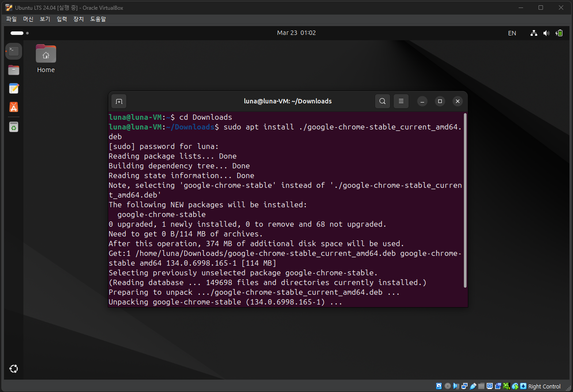Click the terminal vertical scrollbar
573x392 pixels.
point(465,200)
